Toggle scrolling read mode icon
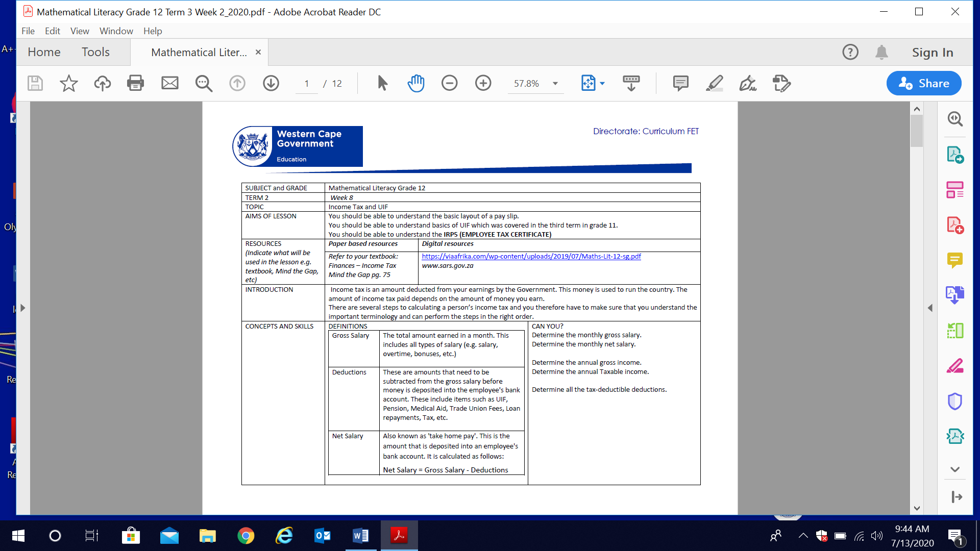The width and height of the screenshot is (980, 551). (631, 83)
